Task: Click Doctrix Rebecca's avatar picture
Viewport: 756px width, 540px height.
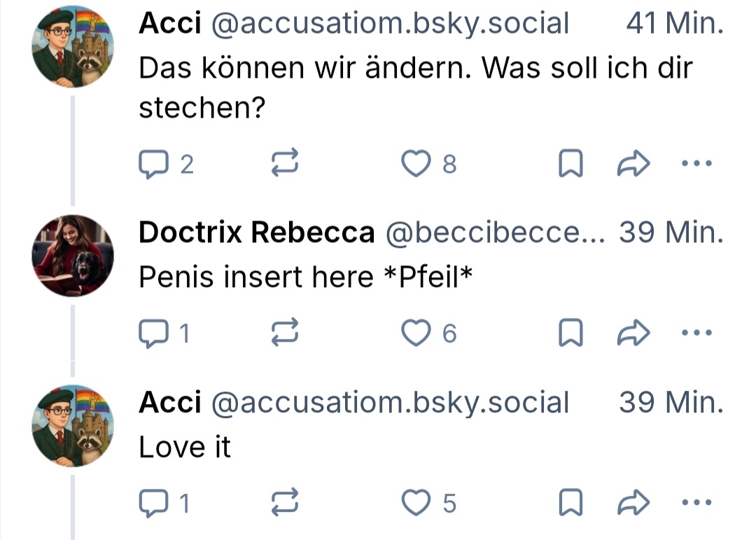Action: pyautogui.click(x=73, y=256)
